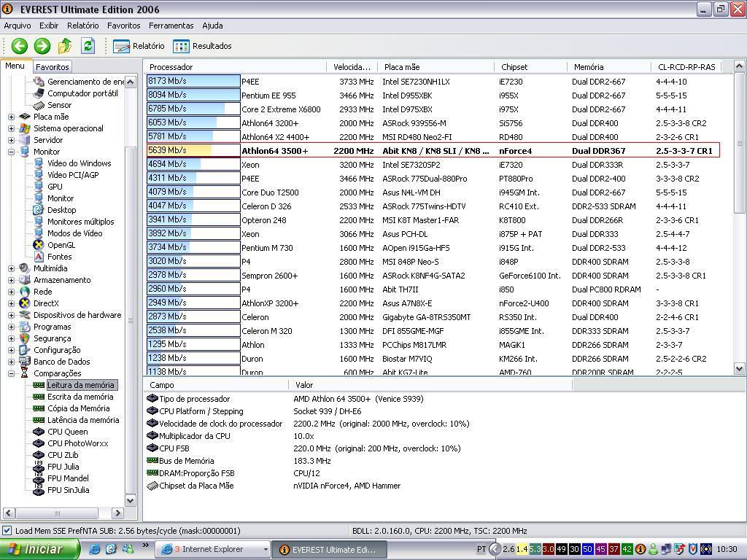Click tree panel scroll right arrow

pyautogui.click(x=117, y=513)
